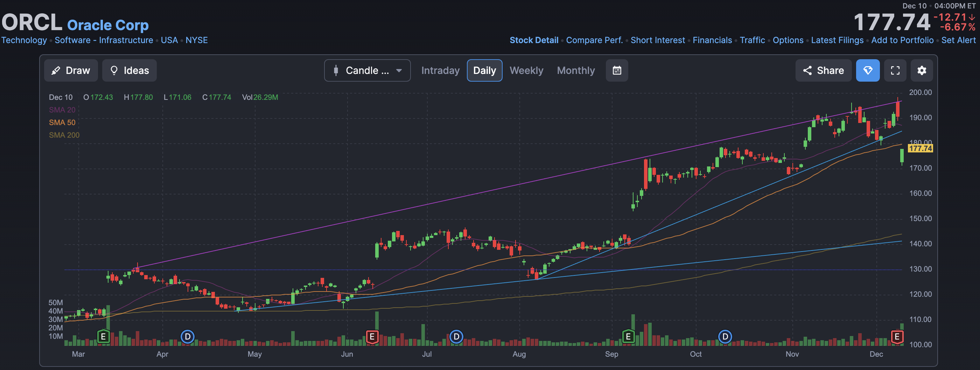Click the C 177.74 close readout
This screenshot has height=370, width=980.
tap(216, 97)
